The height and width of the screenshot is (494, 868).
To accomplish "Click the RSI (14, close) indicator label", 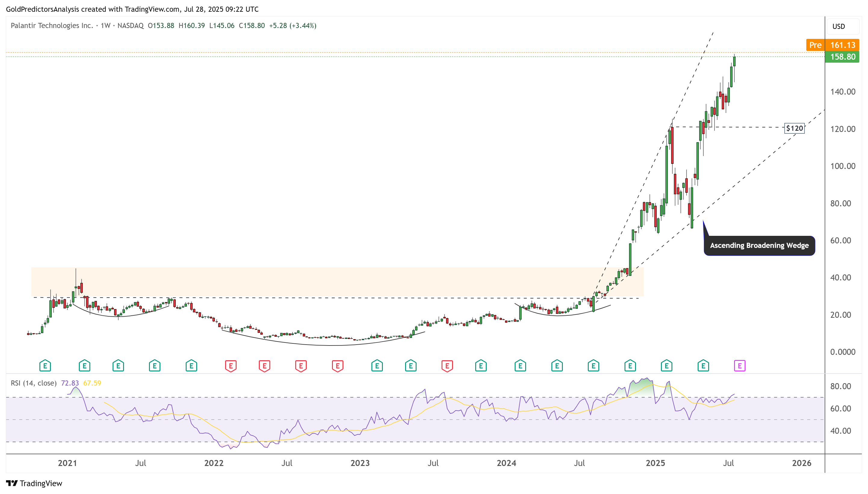I will (x=33, y=383).
